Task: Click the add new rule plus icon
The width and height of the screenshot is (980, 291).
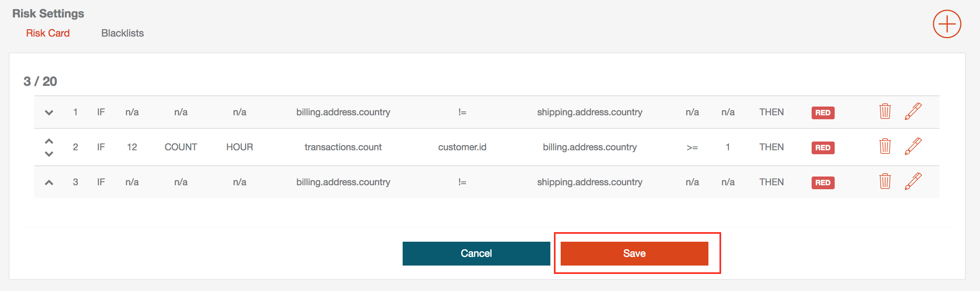Action: (947, 24)
